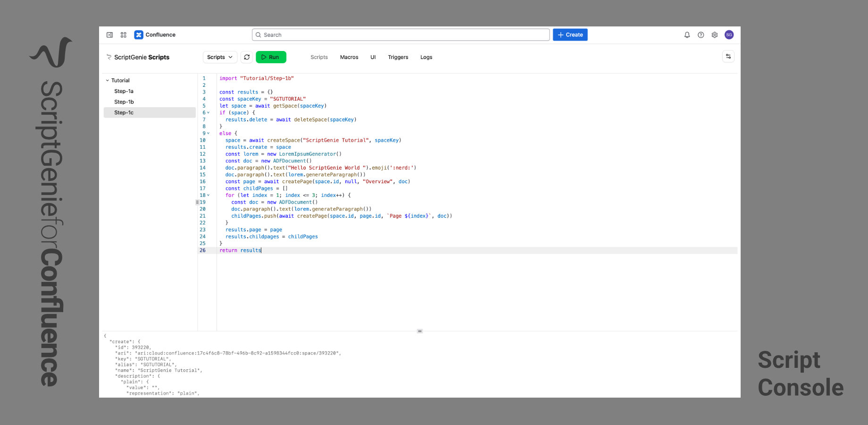This screenshot has height=425, width=868.
Task: Click "results.childpages = childPages" line
Action: tap(272, 237)
